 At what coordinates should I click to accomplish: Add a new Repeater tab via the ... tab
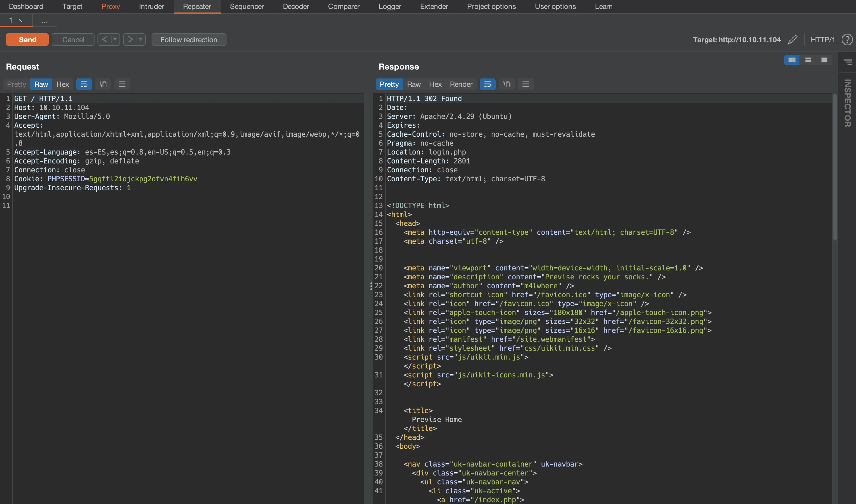coord(45,21)
